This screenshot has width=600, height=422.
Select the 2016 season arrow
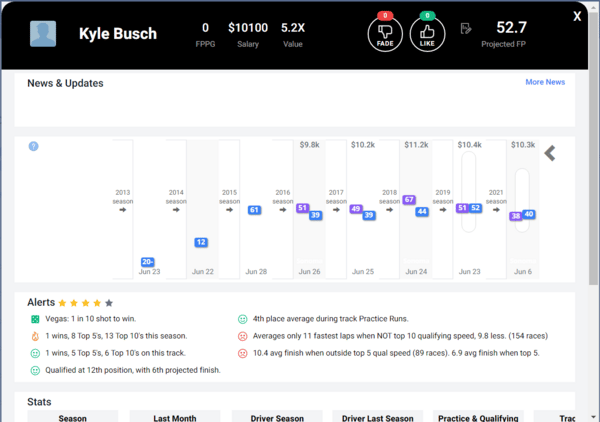(283, 210)
